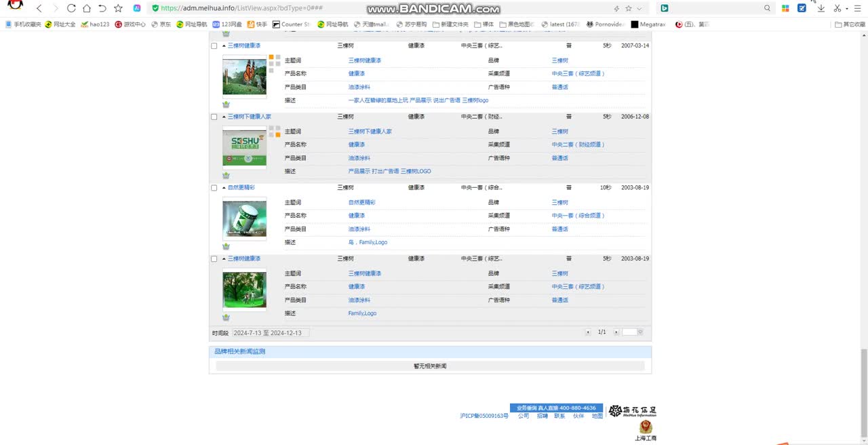The width and height of the screenshot is (868, 445).
Task: Go to previous page with the pager arrow
Action: [588, 332]
